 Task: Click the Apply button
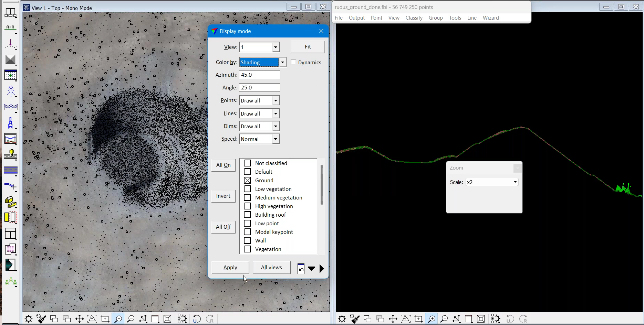[230, 268]
